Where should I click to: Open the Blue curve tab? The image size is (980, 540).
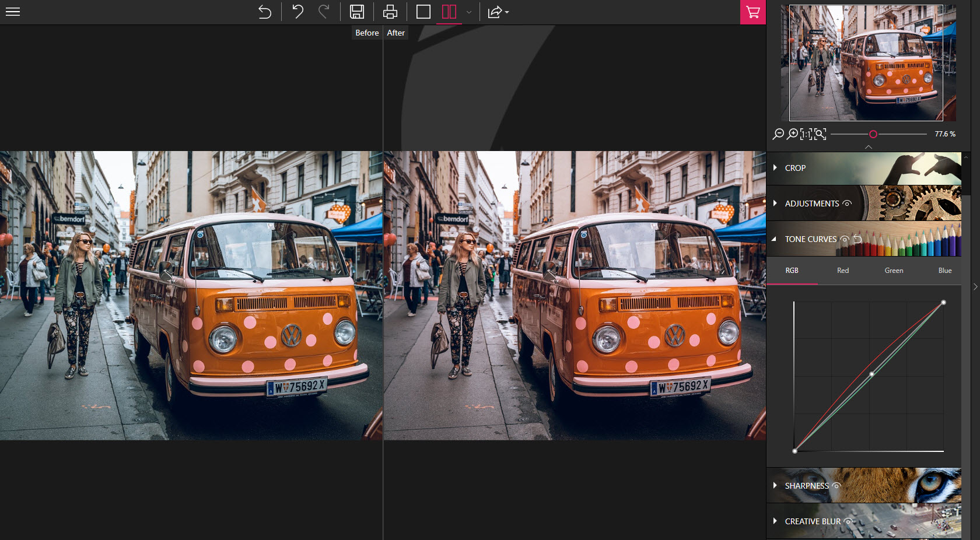pos(944,271)
